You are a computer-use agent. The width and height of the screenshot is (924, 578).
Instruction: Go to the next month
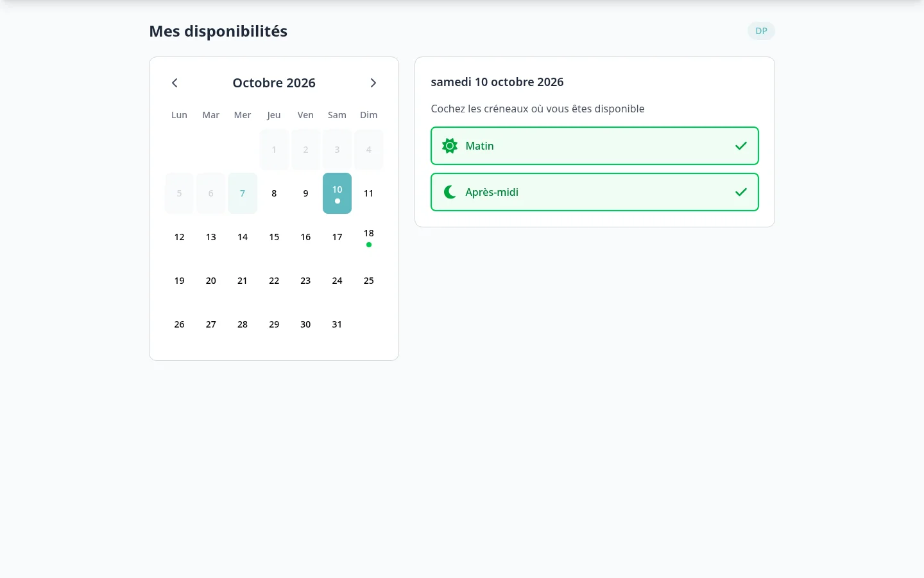(373, 83)
